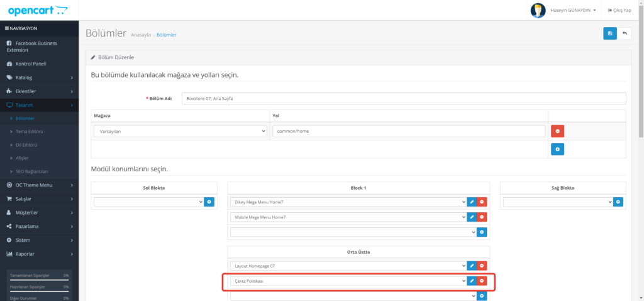
Task: Expand the OC Theme Menu item
Action: pos(39,185)
